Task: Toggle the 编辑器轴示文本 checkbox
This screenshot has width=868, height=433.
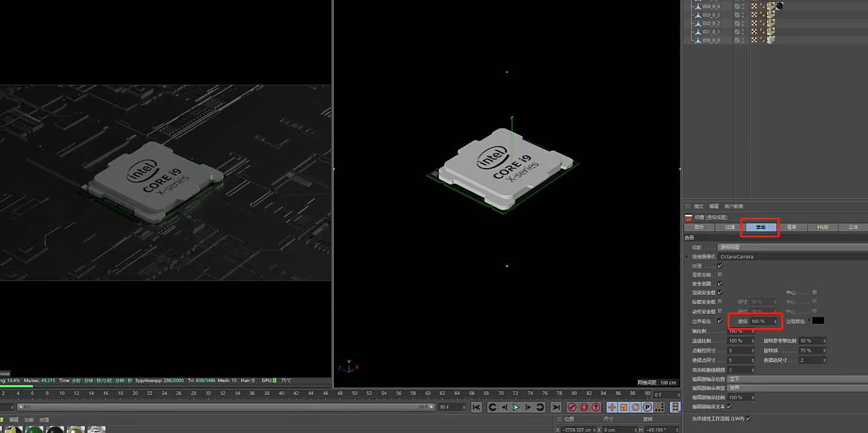Action: pos(729,407)
